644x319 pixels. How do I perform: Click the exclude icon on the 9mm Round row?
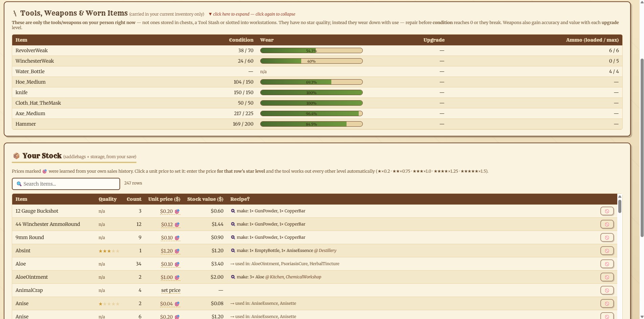(607, 237)
